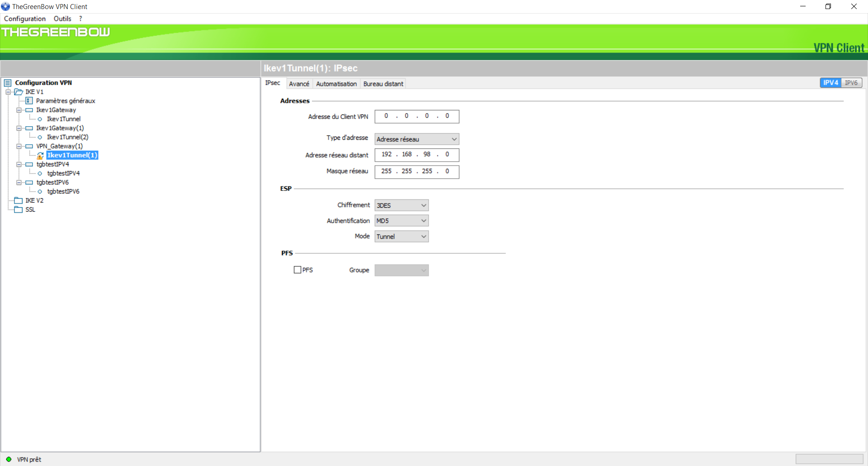
Task: Select the Configuration VPN root label
Action: (x=43, y=83)
